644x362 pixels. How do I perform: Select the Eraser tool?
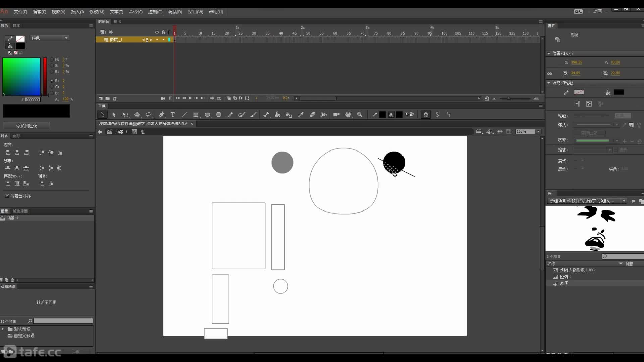312,115
